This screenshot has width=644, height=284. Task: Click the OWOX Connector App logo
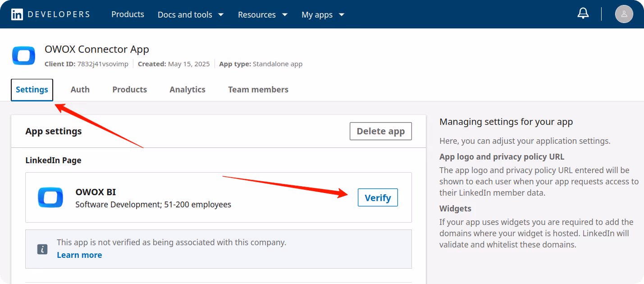23,56
